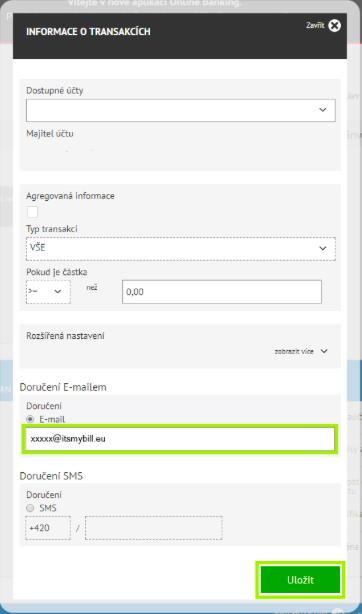Viewport: 362px width, 614px height.
Task: Click the zobrazit více link
Action: [294, 351]
